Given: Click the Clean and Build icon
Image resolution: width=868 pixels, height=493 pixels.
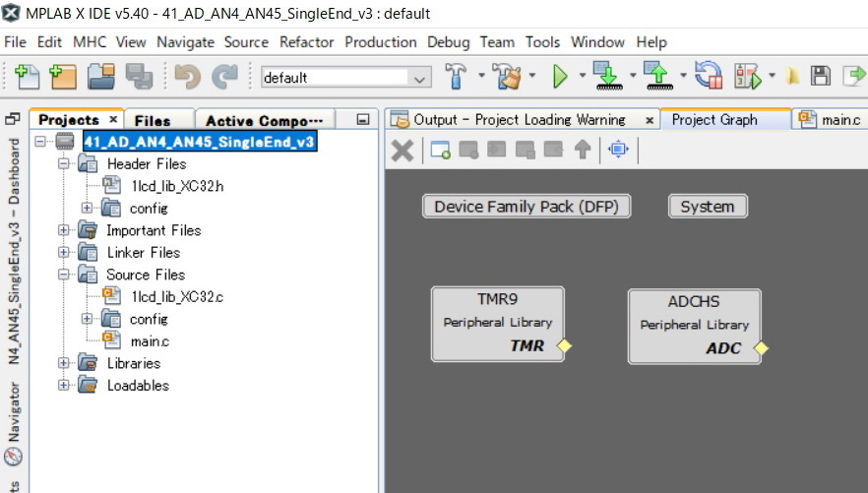Looking at the screenshot, I should pos(508,76).
